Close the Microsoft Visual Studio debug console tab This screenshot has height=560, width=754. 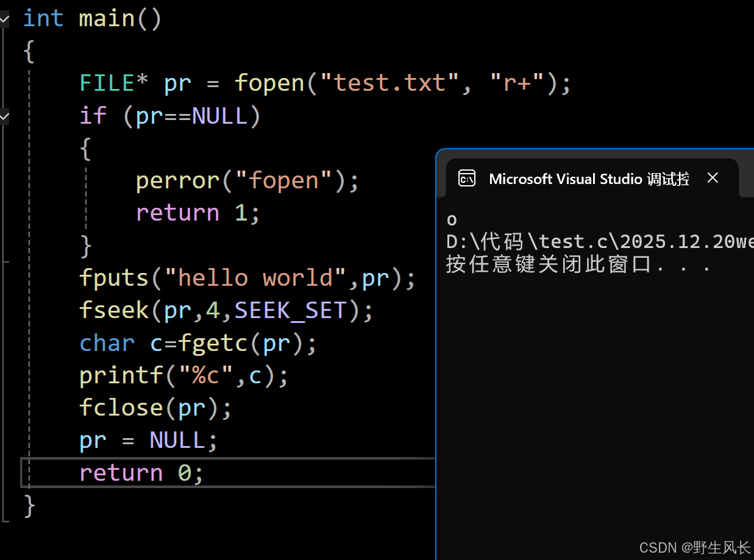point(713,178)
